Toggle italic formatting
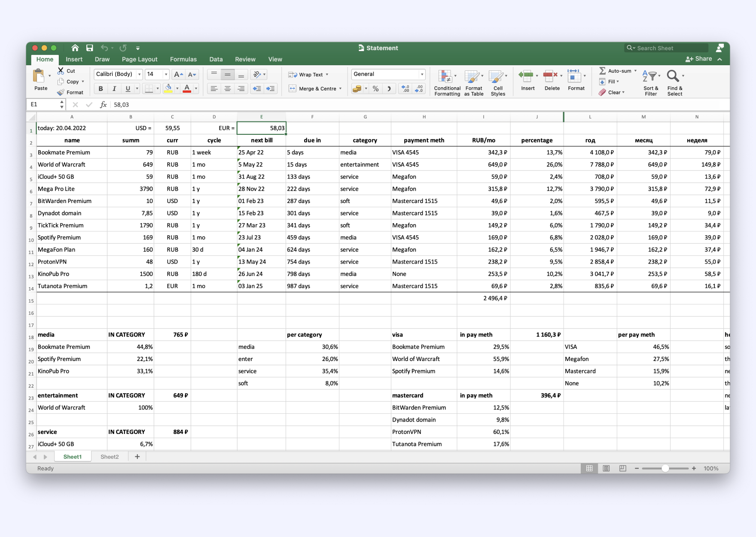Image resolution: width=756 pixels, height=537 pixels. (114, 89)
